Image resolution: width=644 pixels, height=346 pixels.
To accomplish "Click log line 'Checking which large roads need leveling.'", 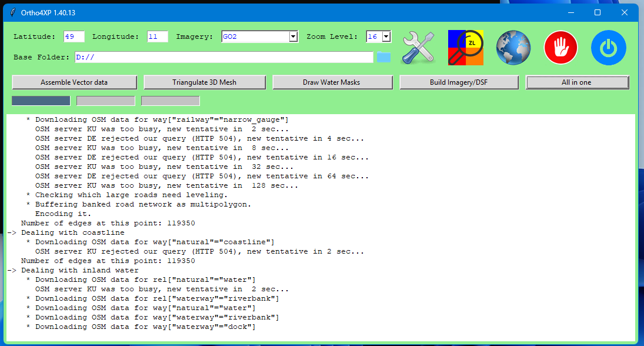I will (x=126, y=195).
